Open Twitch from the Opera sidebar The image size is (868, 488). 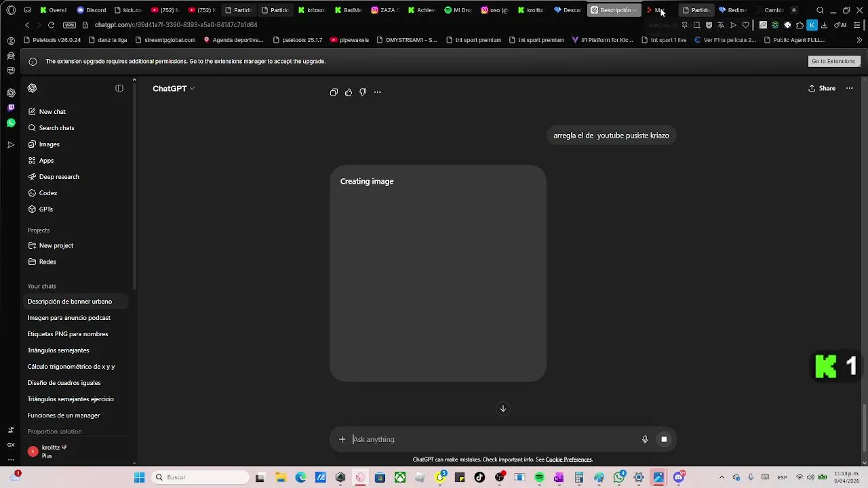11,108
